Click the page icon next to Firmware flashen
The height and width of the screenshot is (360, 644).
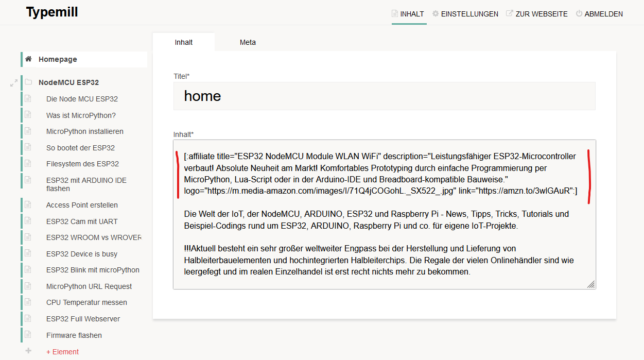coord(28,335)
